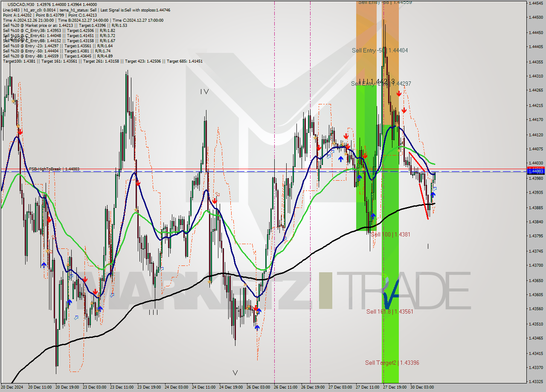The width and height of the screenshot is (546, 392).
Task: Select the 'Sell Entry -23.6 | 1.44297' chart label
Action: 381,84
